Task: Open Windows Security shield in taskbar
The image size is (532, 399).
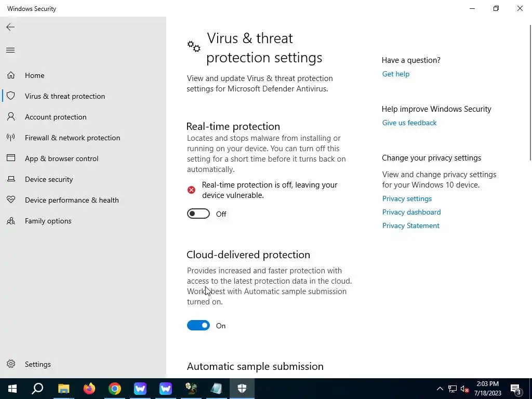Action: point(242,389)
